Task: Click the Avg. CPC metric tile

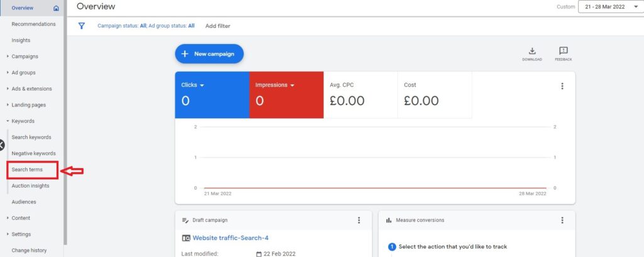Action: pos(360,95)
